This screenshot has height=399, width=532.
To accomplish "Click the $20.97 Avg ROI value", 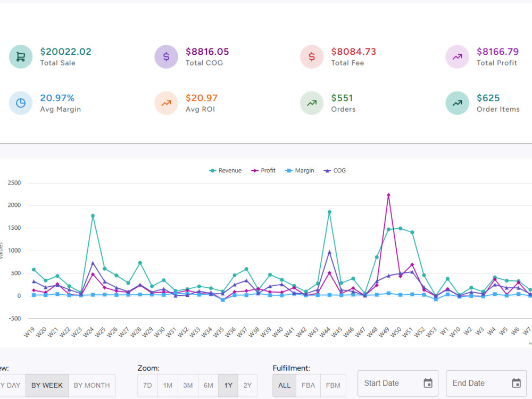I will 202,98.
